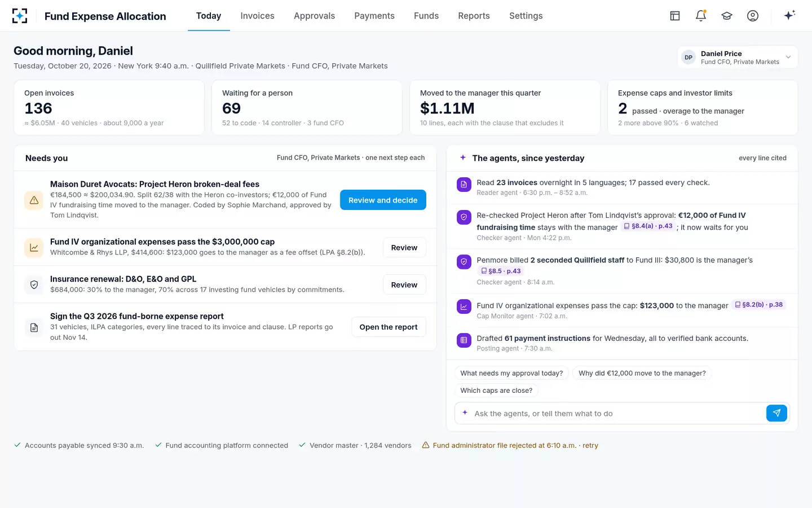Viewport: 812px width, 508px height.
Task: Open the user account icon
Action: tap(753, 16)
